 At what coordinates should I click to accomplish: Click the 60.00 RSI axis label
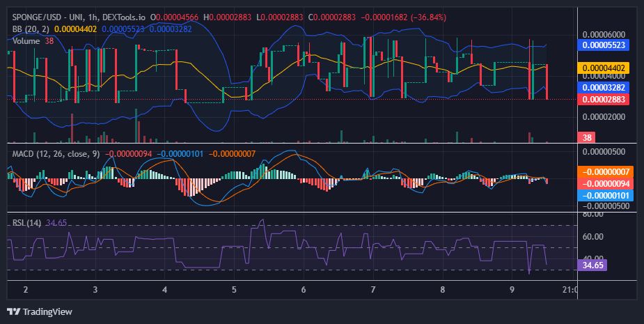pos(592,237)
